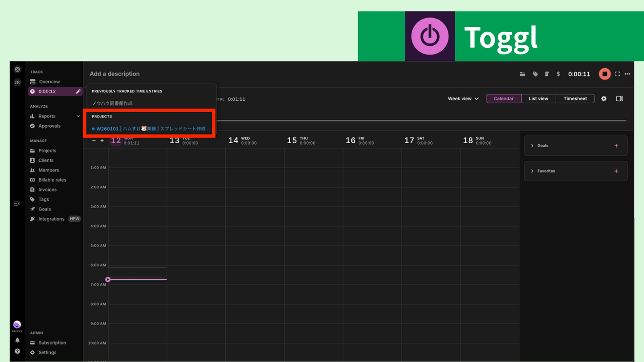644x362 pixels.
Task: Open Tags in the sidebar
Action: point(43,199)
